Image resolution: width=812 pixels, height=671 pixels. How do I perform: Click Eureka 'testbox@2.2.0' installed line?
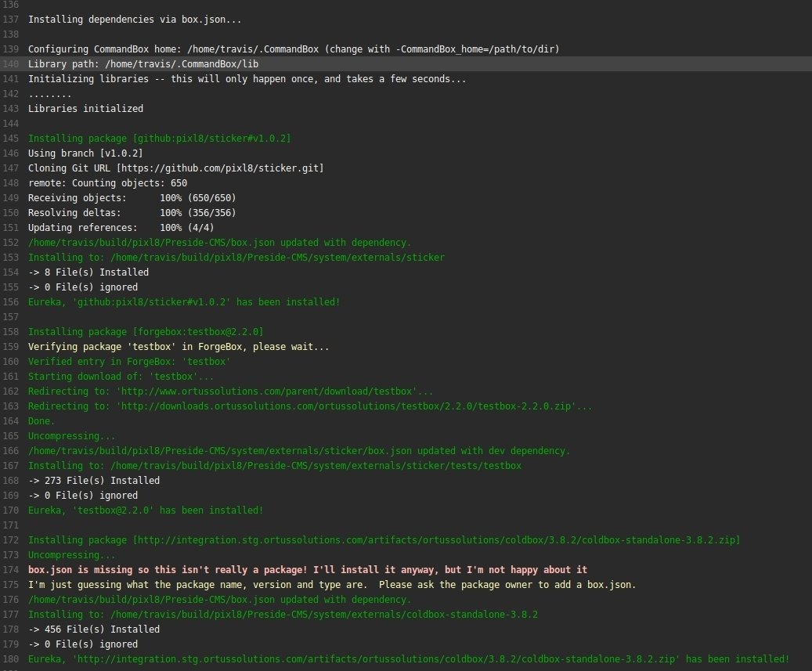click(146, 510)
